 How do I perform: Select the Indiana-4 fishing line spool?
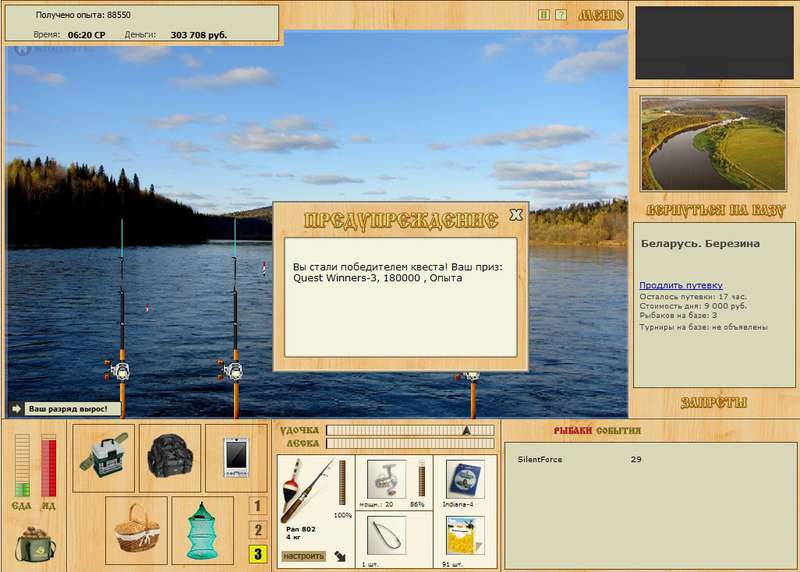(x=465, y=479)
